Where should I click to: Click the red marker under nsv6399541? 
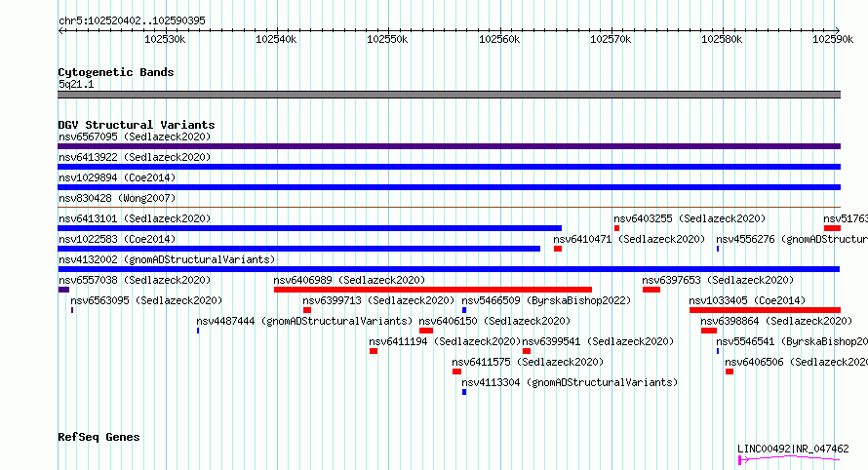[527, 351]
